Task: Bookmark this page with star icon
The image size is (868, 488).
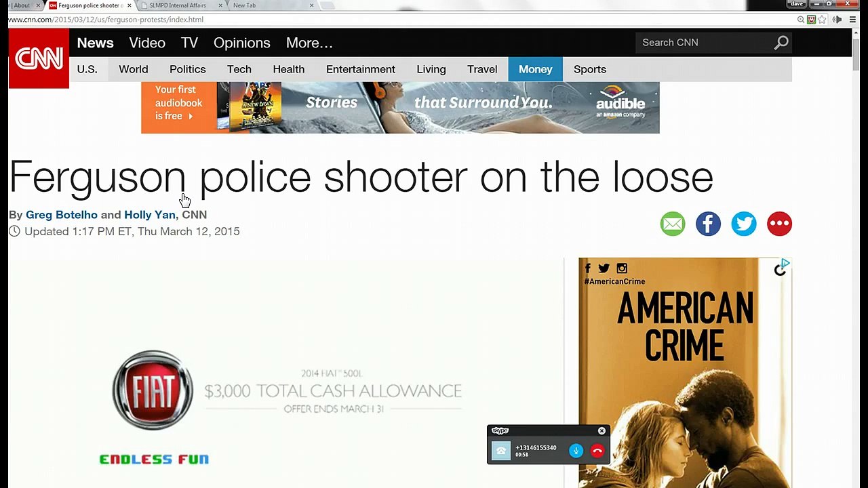Action: tap(822, 20)
